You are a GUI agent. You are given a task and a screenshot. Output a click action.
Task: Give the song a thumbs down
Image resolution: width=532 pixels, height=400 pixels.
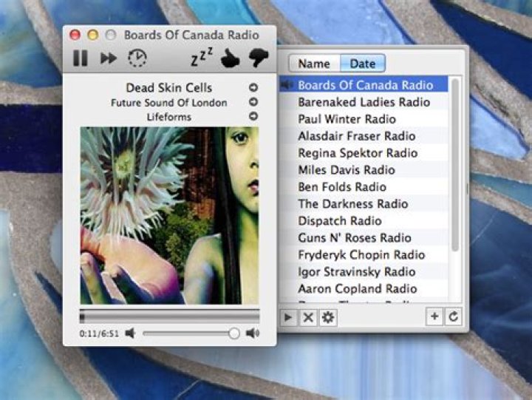tap(259, 58)
